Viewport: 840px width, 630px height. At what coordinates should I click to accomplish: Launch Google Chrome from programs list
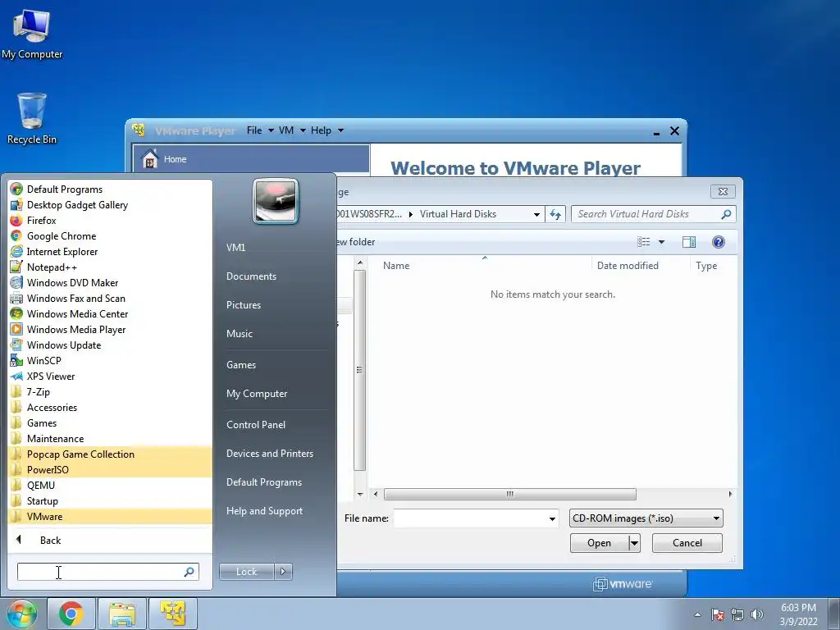point(61,235)
